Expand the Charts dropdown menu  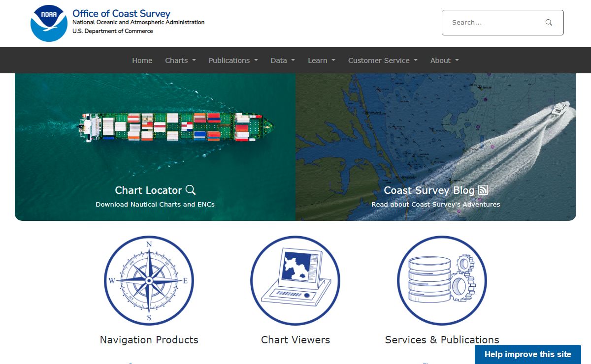[180, 61]
